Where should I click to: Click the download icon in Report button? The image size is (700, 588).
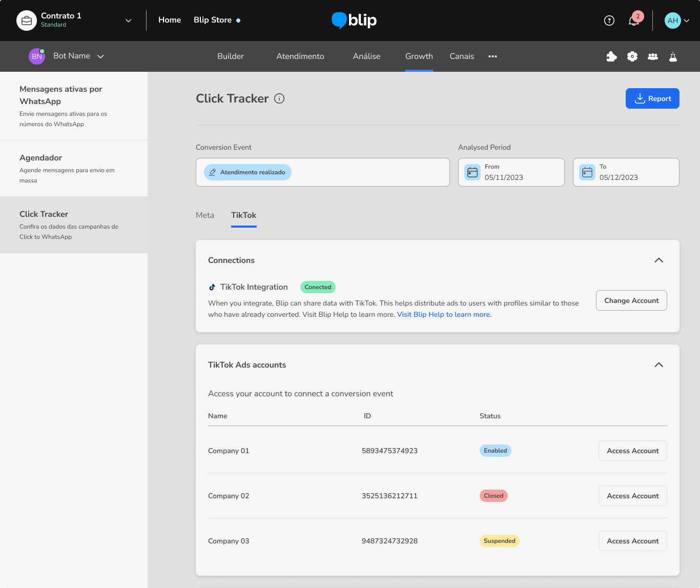640,98
